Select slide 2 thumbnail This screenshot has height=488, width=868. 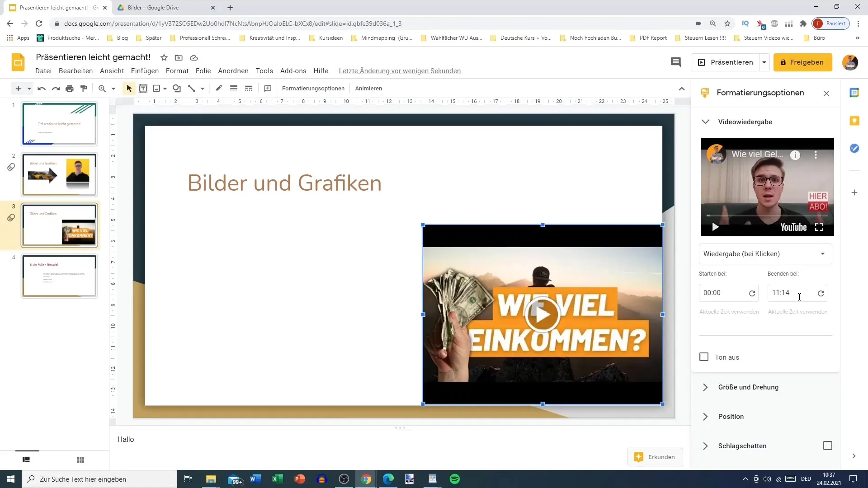tap(59, 174)
